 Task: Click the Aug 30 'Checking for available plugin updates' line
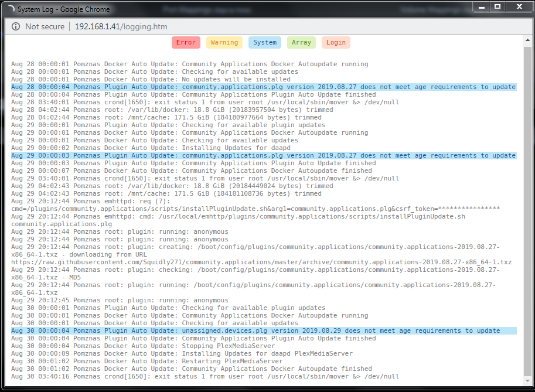tap(168, 308)
